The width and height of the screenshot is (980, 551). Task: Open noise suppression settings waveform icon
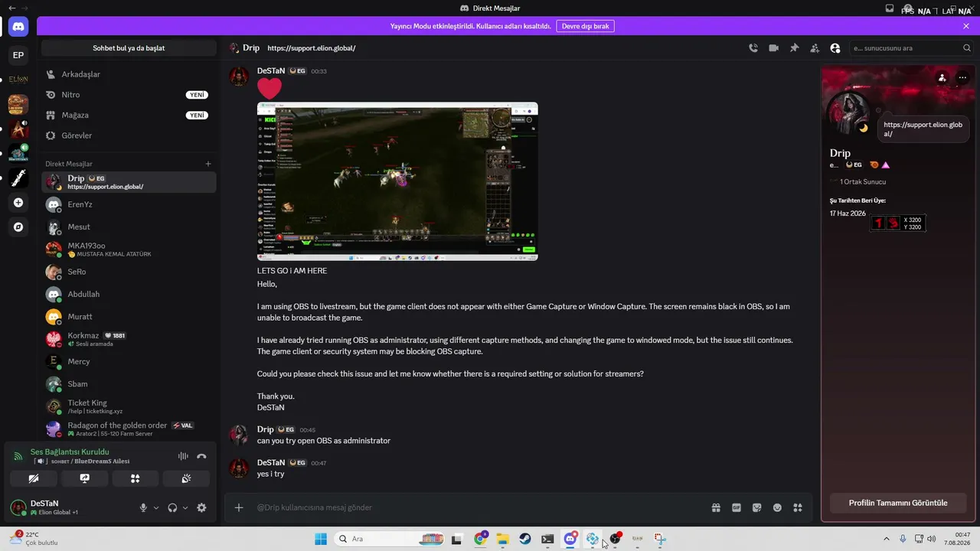coord(183,456)
